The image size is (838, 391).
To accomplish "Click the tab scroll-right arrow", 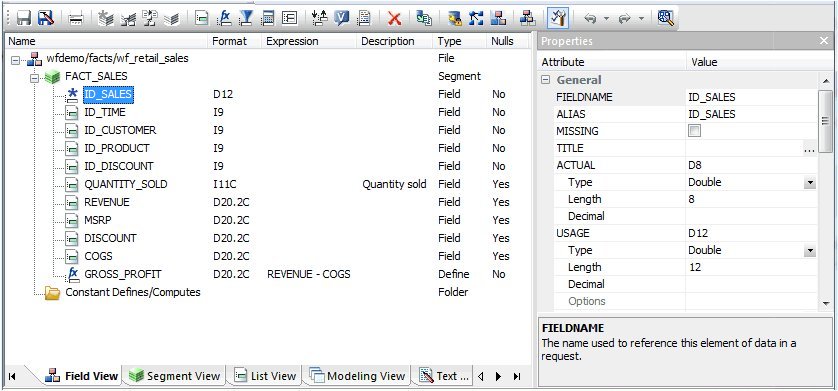I will [x=499, y=376].
